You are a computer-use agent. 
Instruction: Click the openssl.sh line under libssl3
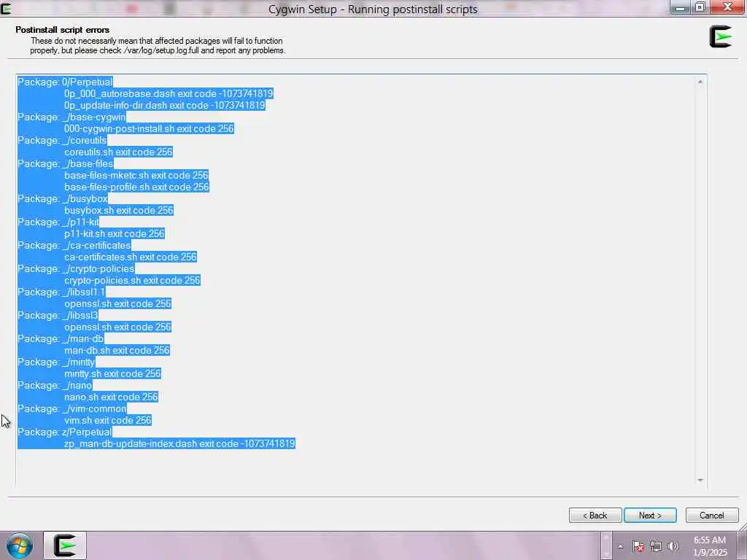pyautogui.click(x=117, y=327)
